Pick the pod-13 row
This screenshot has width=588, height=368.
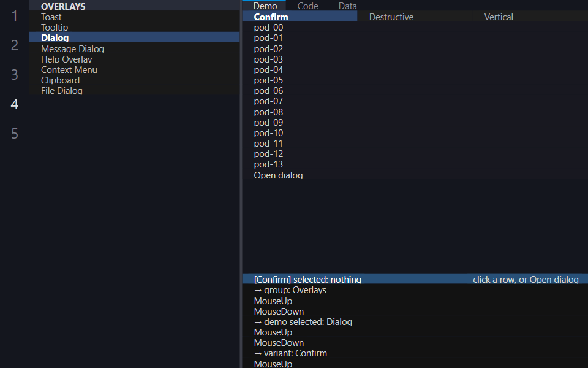pos(415,164)
